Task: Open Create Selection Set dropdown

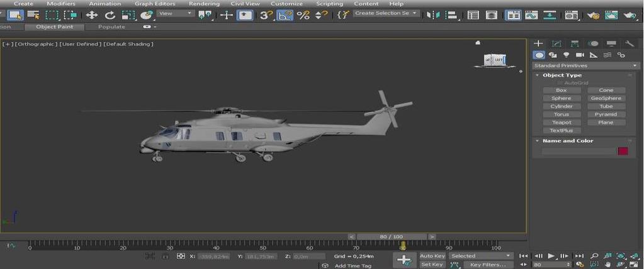Action: click(387, 13)
